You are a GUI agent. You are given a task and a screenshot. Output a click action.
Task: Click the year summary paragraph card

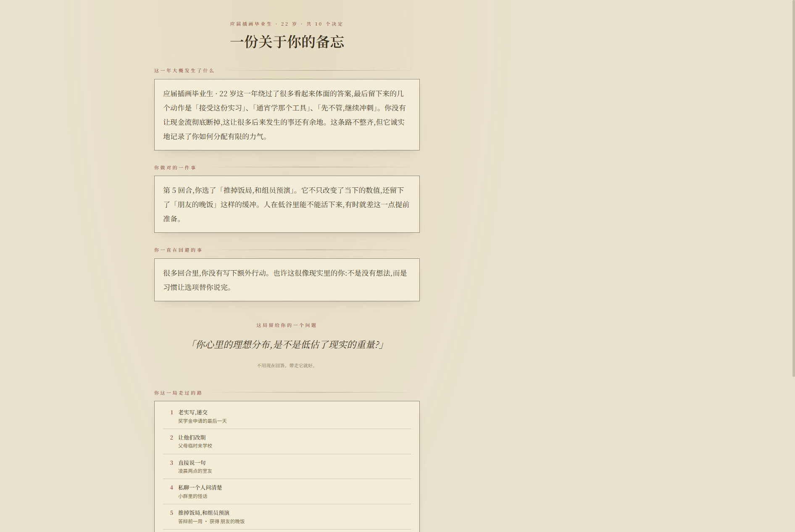tap(287, 115)
